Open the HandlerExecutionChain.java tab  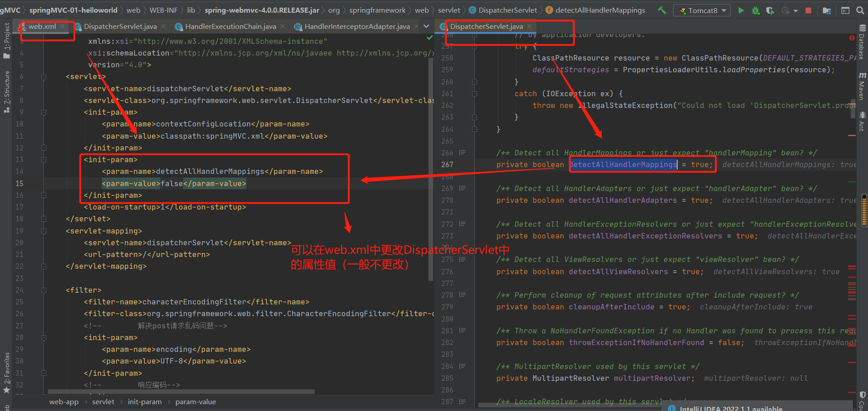[x=230, y=27]
